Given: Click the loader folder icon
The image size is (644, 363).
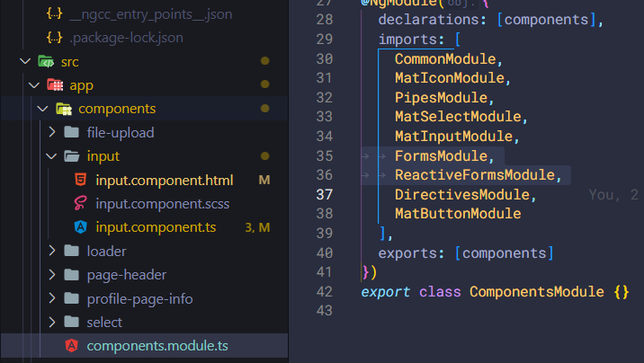Looking at the screenshot, I should point(72,251).
